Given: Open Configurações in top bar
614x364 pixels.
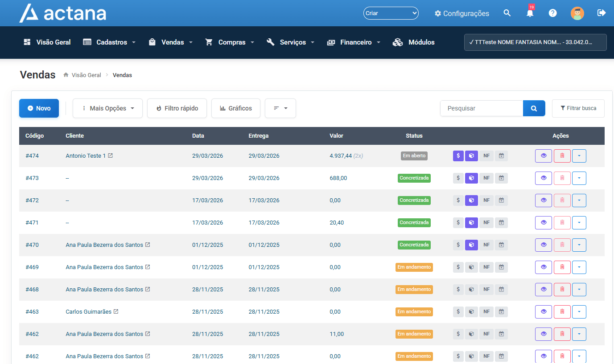Looking at the screenshot, I should click(462, 13).
